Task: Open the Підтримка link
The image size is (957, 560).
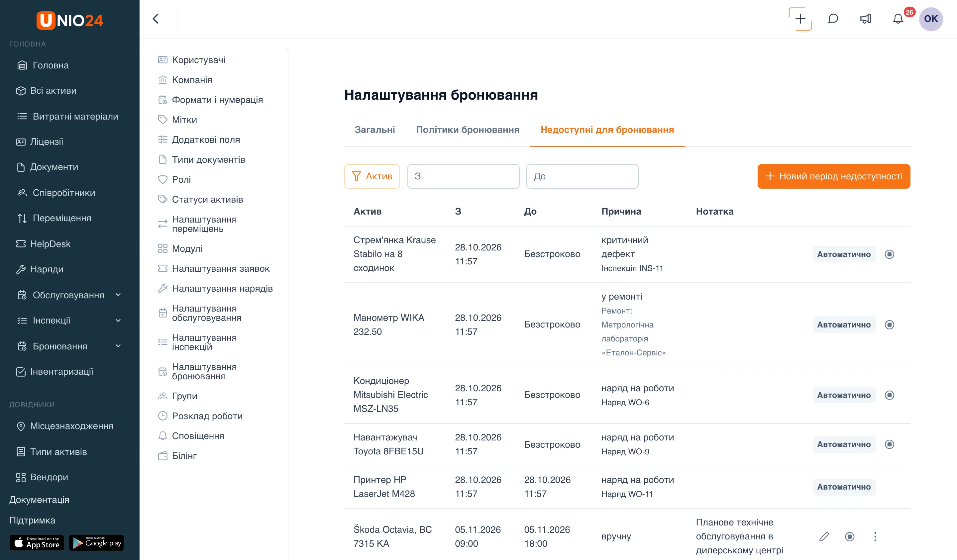Action: coord(32,520)
